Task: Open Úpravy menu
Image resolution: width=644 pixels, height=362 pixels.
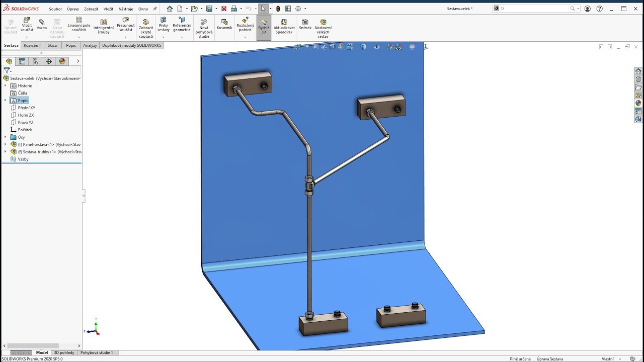Action: [73, 9]
